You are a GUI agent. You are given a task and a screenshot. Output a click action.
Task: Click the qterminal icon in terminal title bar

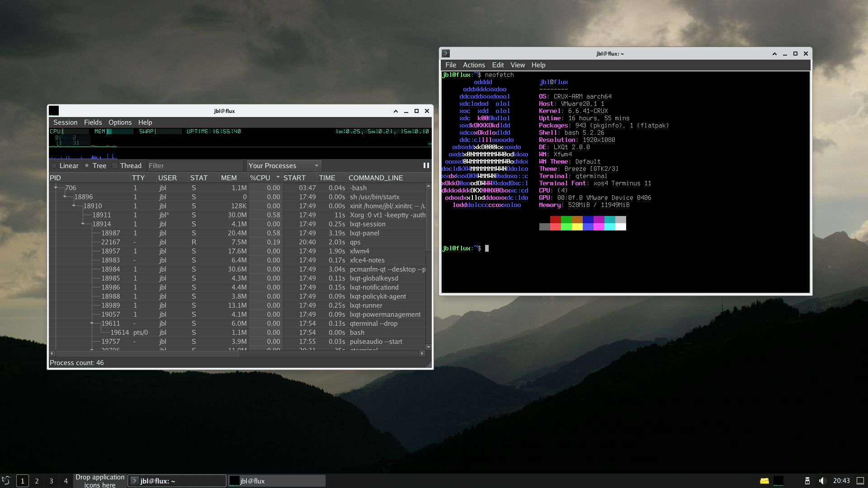click(x=446, y=53)
